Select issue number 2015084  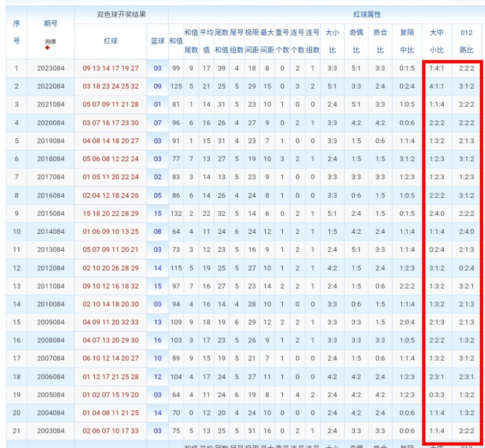click(x=51, y=214)
